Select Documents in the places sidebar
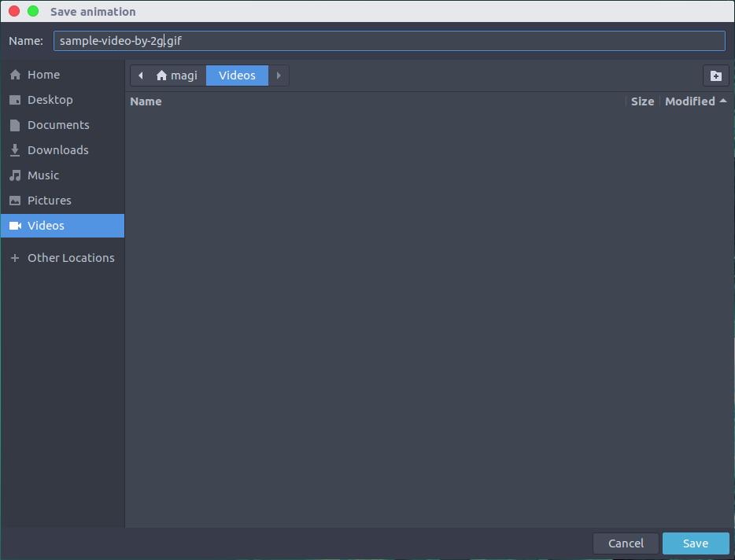Viewport: 735px width, 560px height. [62, 125]
